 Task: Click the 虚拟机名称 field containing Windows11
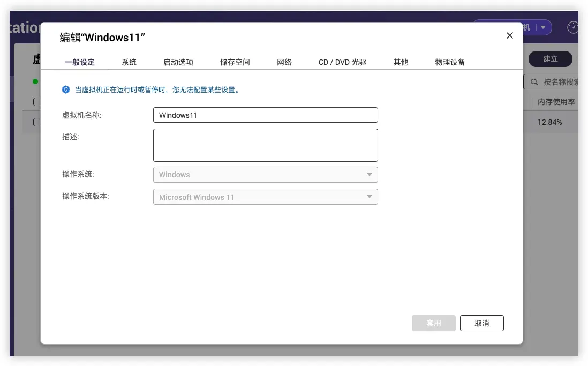click(265, 115)
